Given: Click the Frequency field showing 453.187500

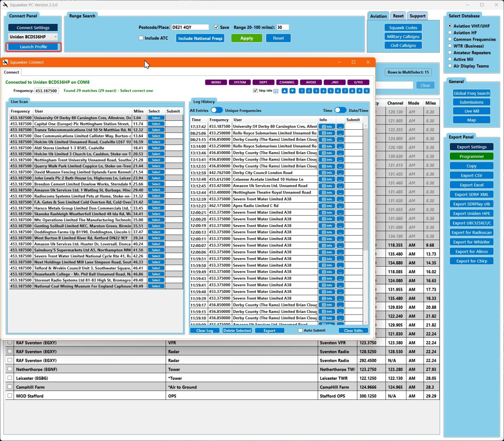Looking at the screenshot, I should (46, 91).
